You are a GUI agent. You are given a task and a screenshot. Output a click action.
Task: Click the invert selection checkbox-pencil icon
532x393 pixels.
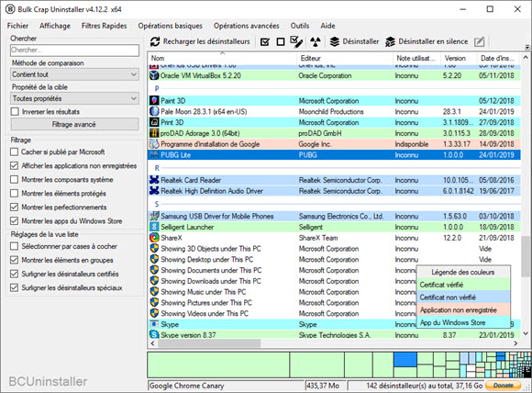(296, 41)
